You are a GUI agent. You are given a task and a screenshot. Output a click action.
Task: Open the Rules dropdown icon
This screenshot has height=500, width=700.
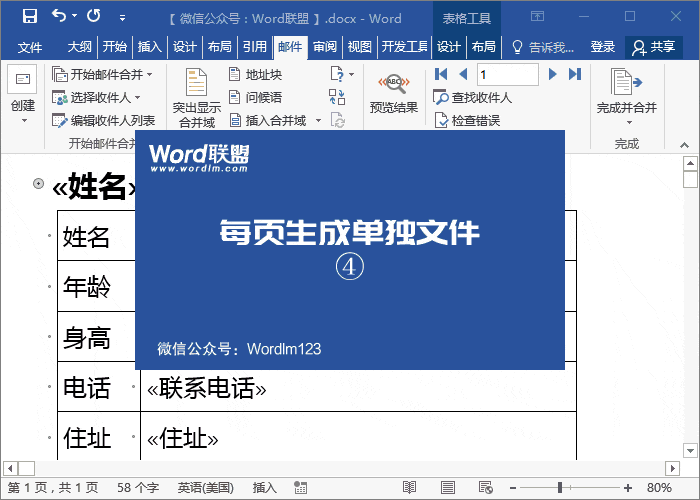click(342, 74)
